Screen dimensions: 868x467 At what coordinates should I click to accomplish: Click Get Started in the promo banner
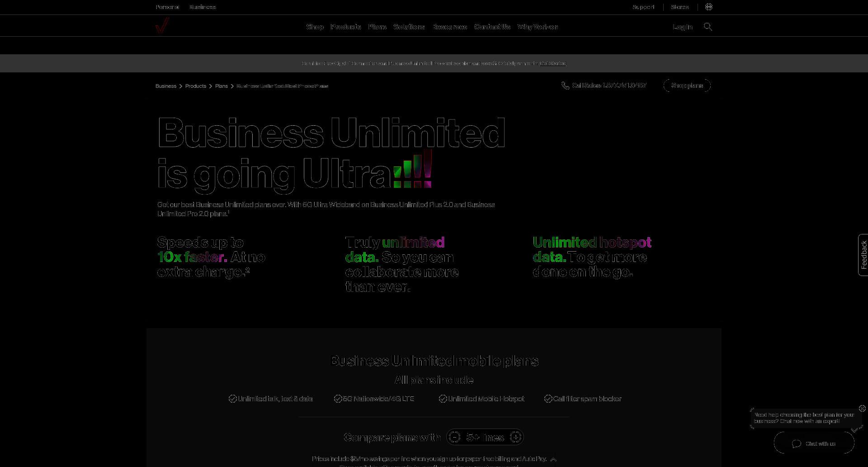(553, 63)
